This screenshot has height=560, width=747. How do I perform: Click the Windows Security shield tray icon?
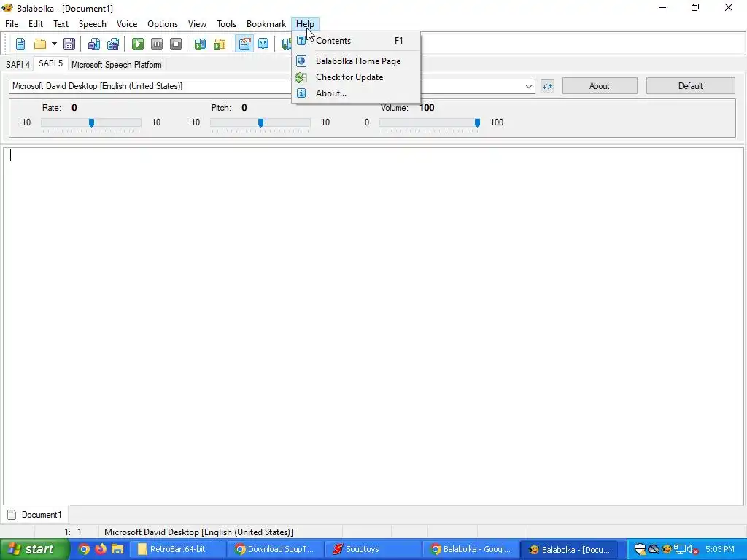640,550
